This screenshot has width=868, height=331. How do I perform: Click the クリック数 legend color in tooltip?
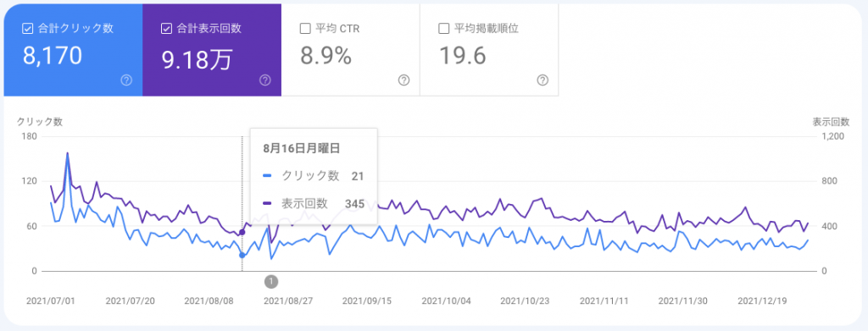[x=267, y=176]
